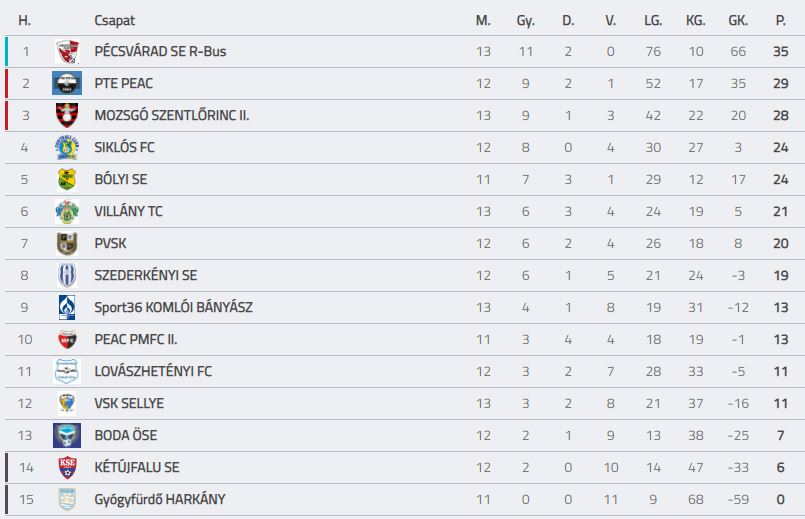Click the PEAC PMFC II. red shield icon
The image size is (805, 519).
click(x=67, y=339)
